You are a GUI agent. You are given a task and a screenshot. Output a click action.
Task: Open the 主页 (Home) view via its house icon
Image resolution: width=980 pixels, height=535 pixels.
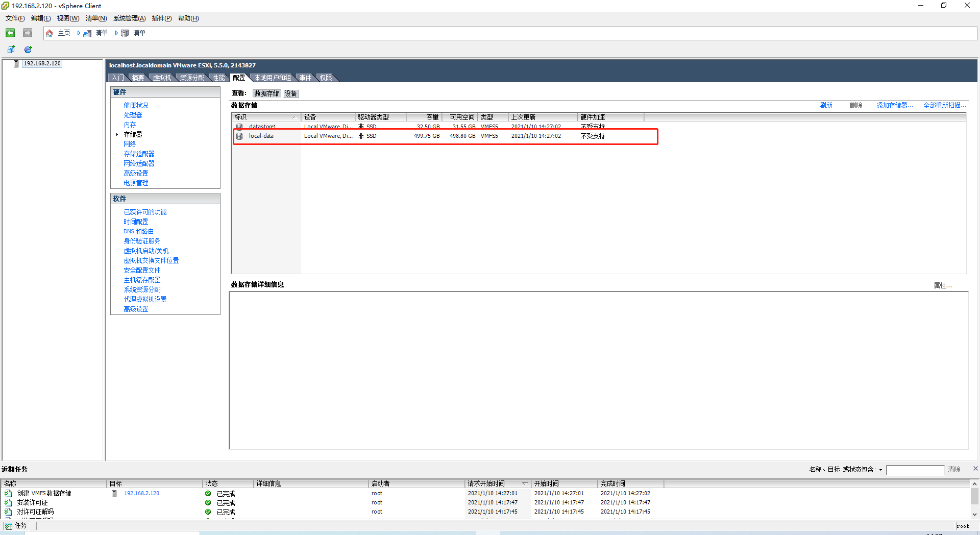click(x=49, y=33)
